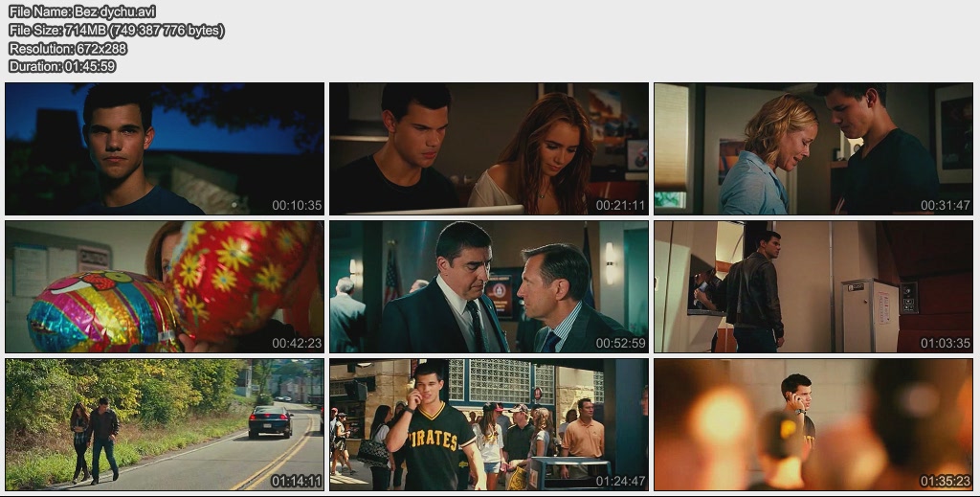Image resolution: width=980 pixels, height=497 pixels.
Task: Open the thumbnail with couple viewing laptop
Action: coord(489,148)
